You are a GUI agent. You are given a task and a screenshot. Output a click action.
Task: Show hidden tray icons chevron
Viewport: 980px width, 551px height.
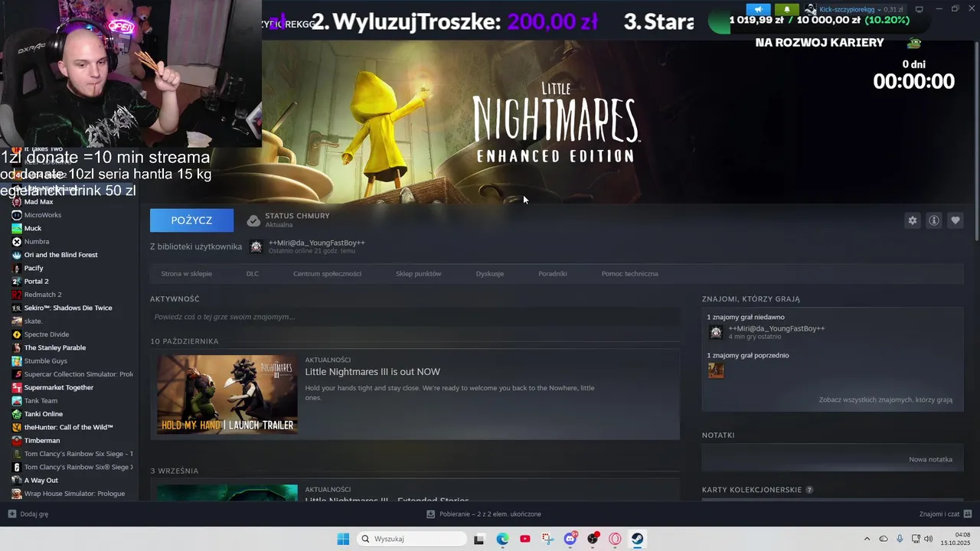coord(867,539)
